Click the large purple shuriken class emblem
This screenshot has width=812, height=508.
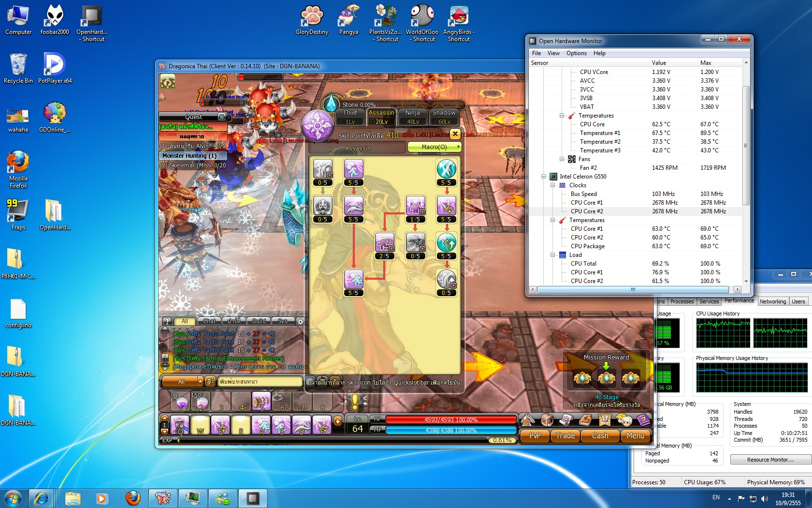click(318, 125)
